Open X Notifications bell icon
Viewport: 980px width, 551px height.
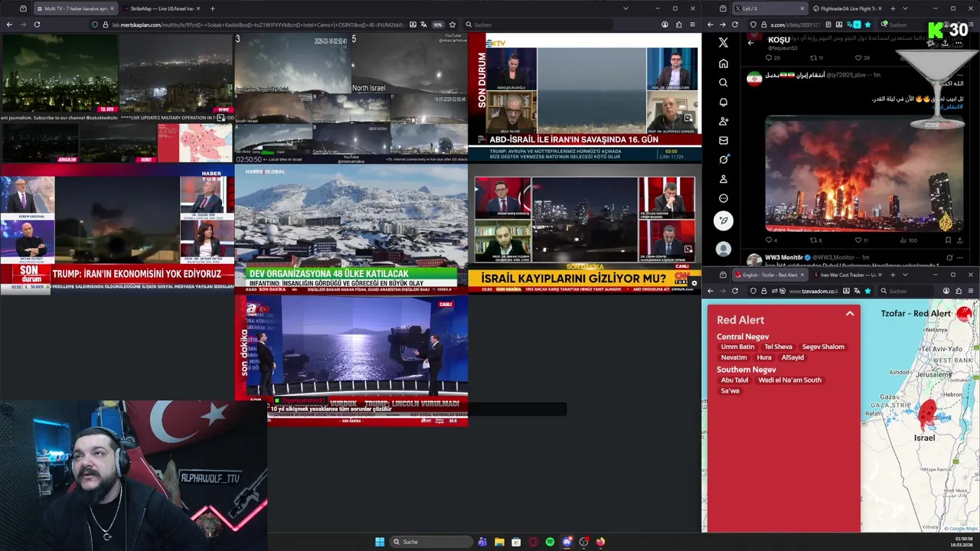723,102
